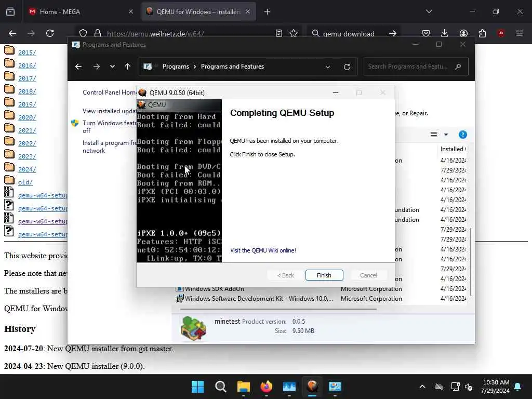The width and height of the screenshot is (532, 399).
Task: Click the Installed On column header
Action: 453,149
